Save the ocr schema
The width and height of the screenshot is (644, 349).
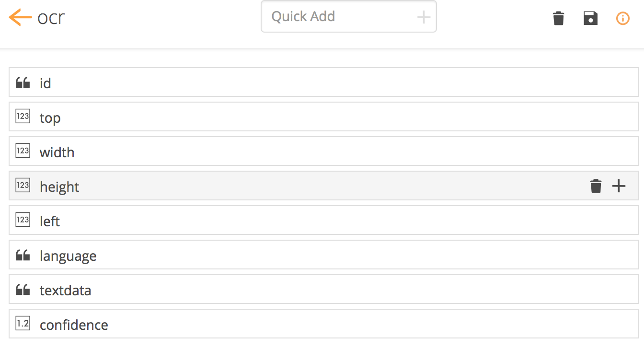590,19
